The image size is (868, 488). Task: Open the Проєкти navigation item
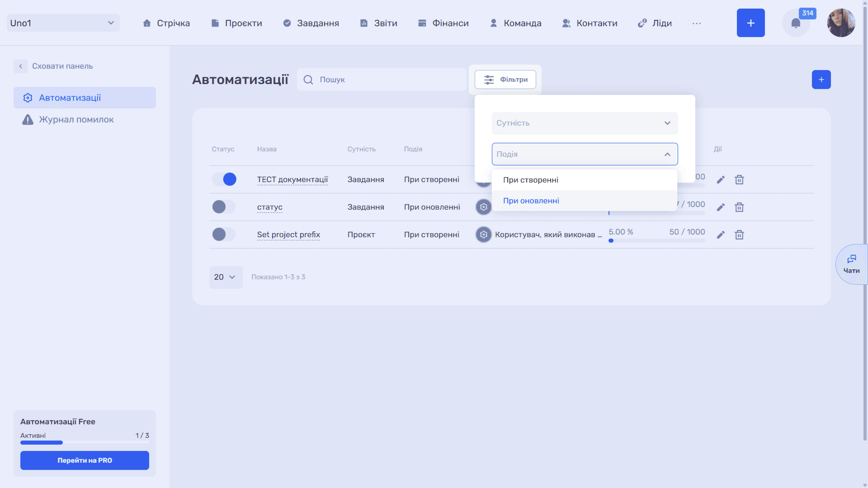[236, 23]
